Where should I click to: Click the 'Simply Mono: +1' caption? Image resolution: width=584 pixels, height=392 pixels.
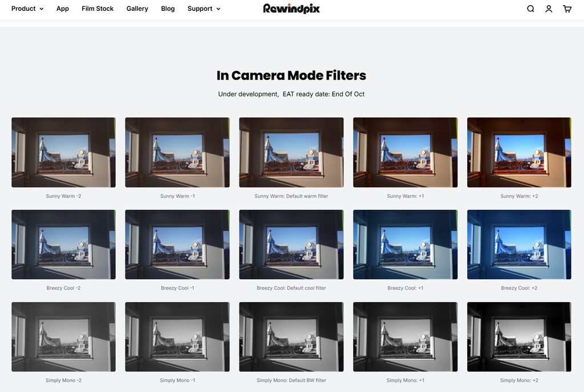(405, 380)
